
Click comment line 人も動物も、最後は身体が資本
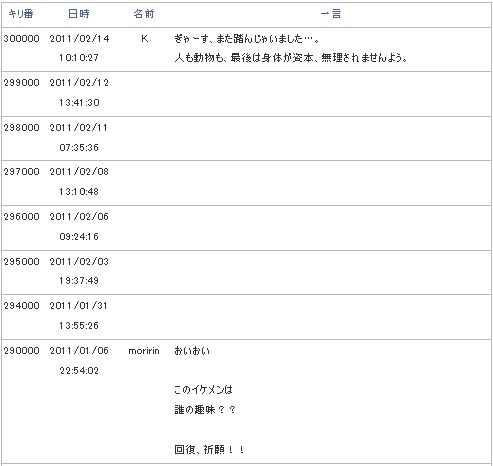291,58
